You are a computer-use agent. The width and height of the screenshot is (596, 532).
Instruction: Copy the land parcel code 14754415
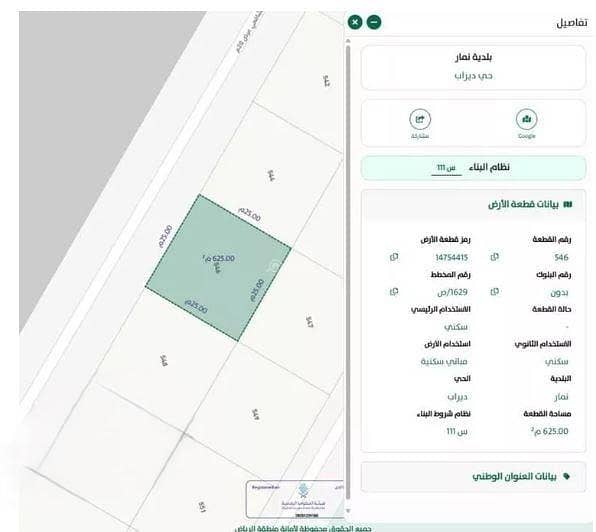(x=394, y=257)
